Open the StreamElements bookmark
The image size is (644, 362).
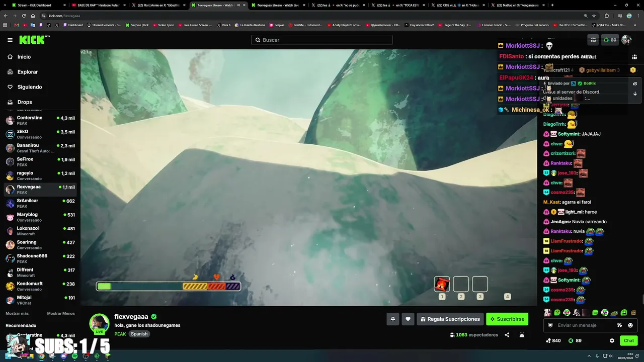tap(105, 25)
